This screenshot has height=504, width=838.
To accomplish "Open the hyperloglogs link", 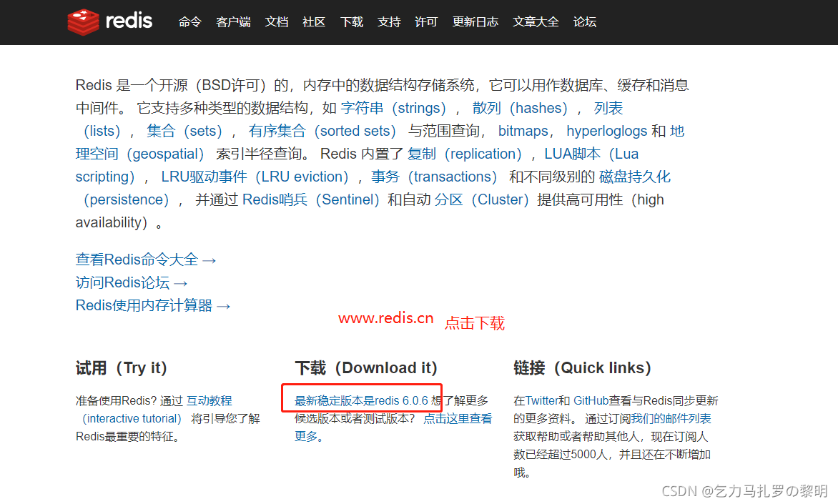I will pos(606,131).
